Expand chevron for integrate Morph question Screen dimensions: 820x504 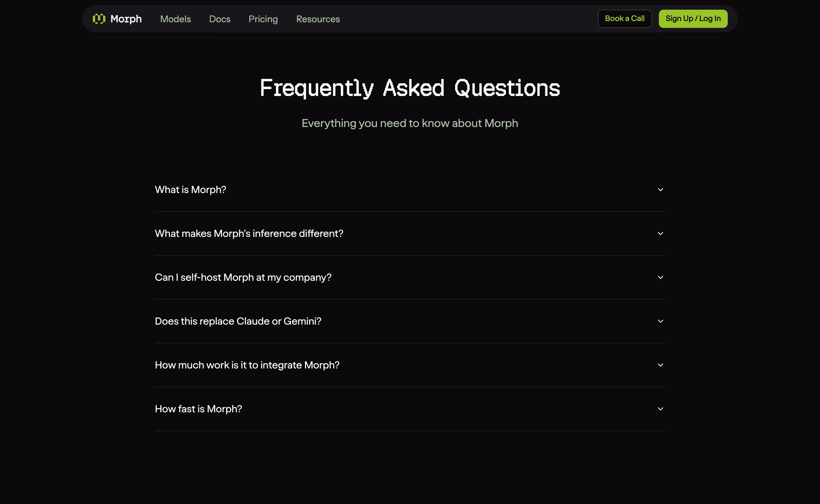point(660,365)
